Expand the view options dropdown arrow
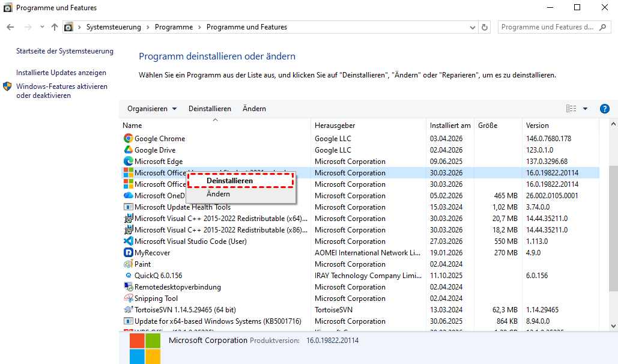This screenshot has height=364, width=618. pos(586,109)
